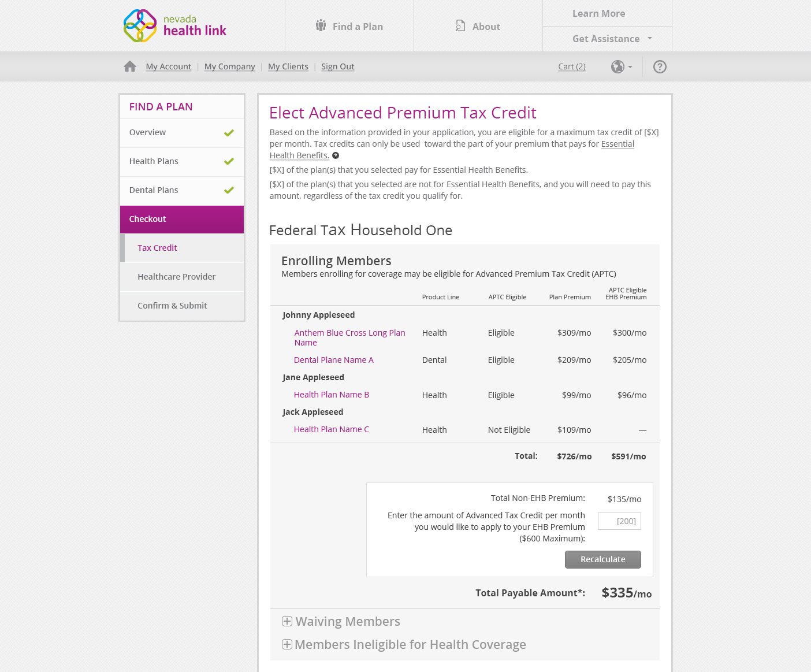Click the 'Not Eligible' cell
The image size is (811, 672).
(509, 430)
